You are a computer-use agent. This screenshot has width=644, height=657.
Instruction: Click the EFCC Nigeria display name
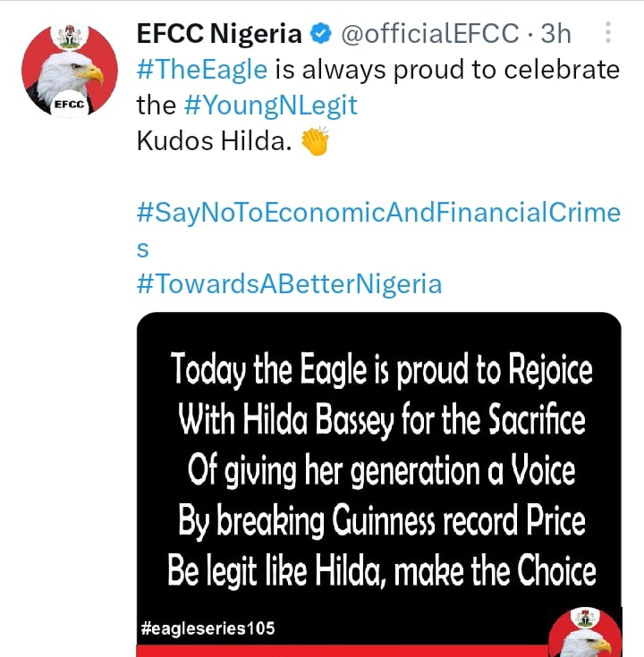click(219, 34)
